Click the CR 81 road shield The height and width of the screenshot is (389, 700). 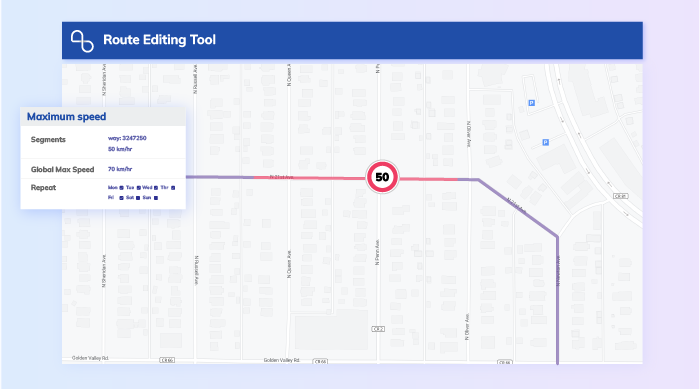coord(621,196)
